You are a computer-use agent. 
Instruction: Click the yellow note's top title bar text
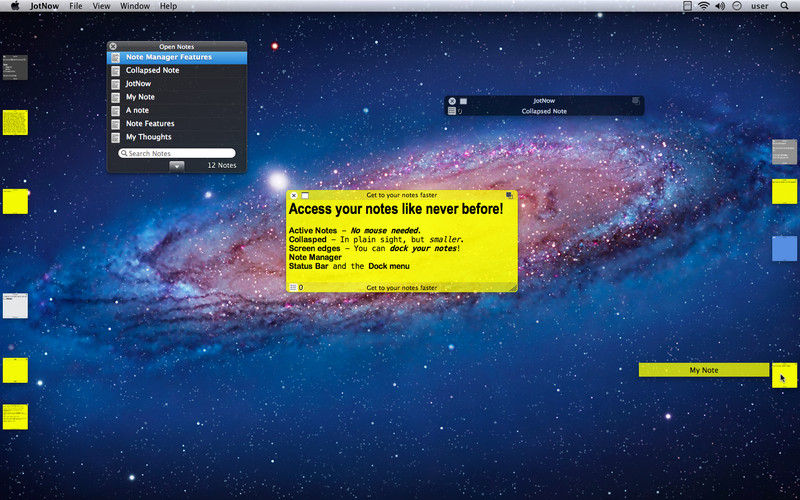pos(402,195)
